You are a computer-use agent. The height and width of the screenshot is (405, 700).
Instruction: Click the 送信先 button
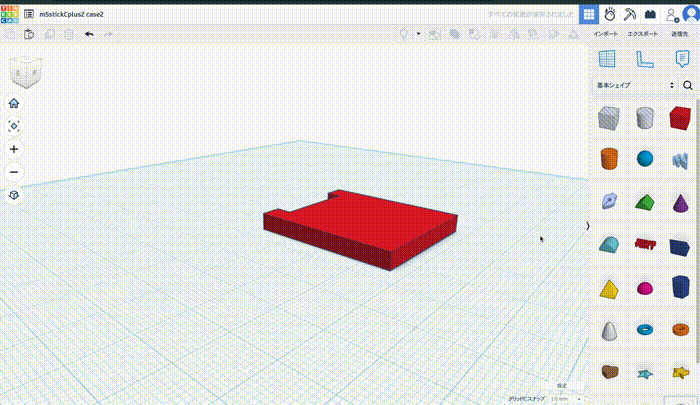pyautogui.click(x=680, y=34)
